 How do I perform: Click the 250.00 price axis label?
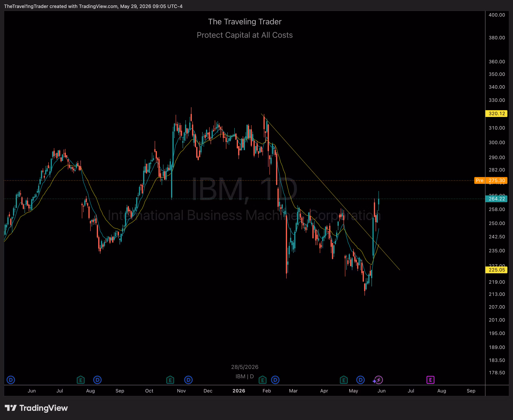pos(497,223)
